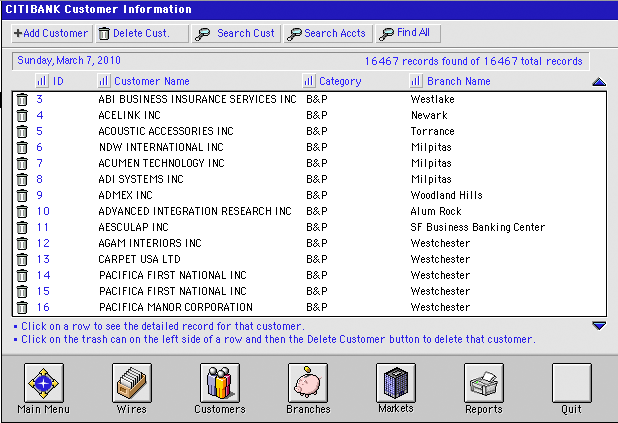Select ADI SYSTEMS INC name
This screenshot has width=618, height=423.
click(141, 179)
